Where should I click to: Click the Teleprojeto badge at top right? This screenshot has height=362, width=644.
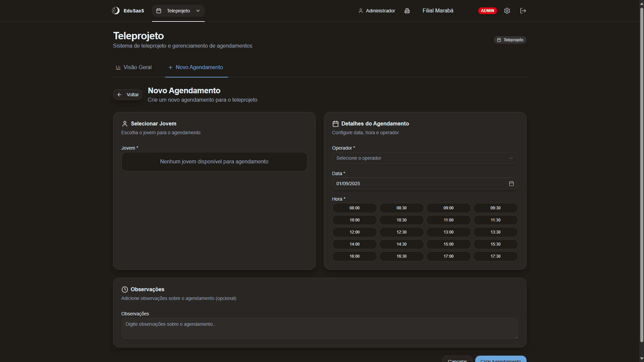[510, 40]
